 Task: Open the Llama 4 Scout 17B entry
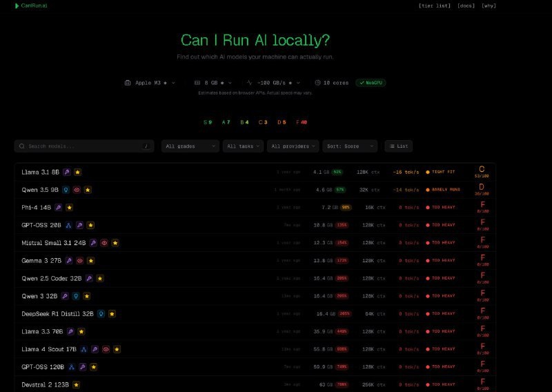pos(255,349)
